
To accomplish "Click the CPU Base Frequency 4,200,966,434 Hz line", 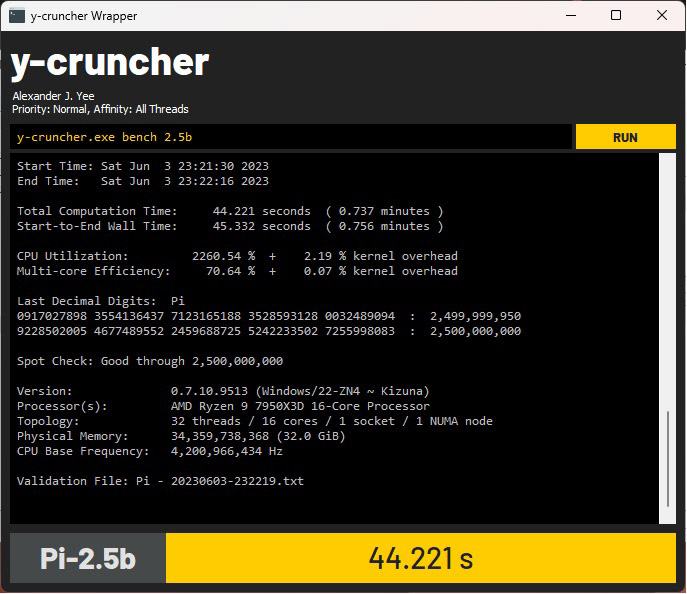I will click(149, 451).
